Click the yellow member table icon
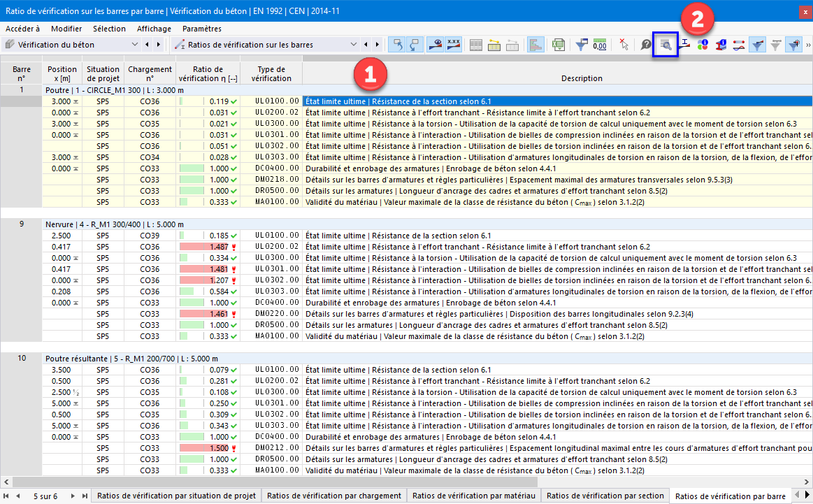Screen dimensions: 813x504 point(494,45)
